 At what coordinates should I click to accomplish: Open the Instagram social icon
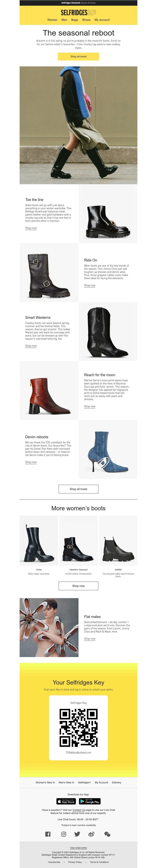pyautogui.click(x=63, y=834)
